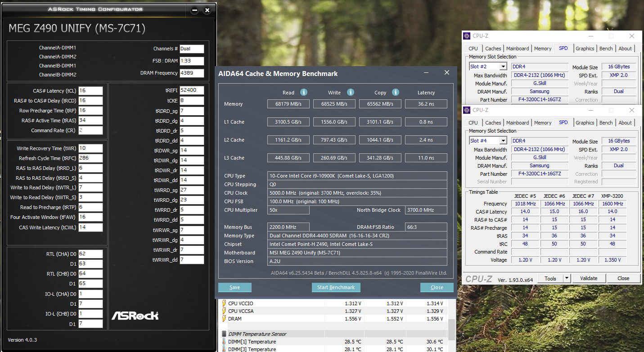This screenshot has height=352, width=644.
Task: Switch to the Graphics tab in the Slot #4 CPU-Z window
Action: pos(585,123)
